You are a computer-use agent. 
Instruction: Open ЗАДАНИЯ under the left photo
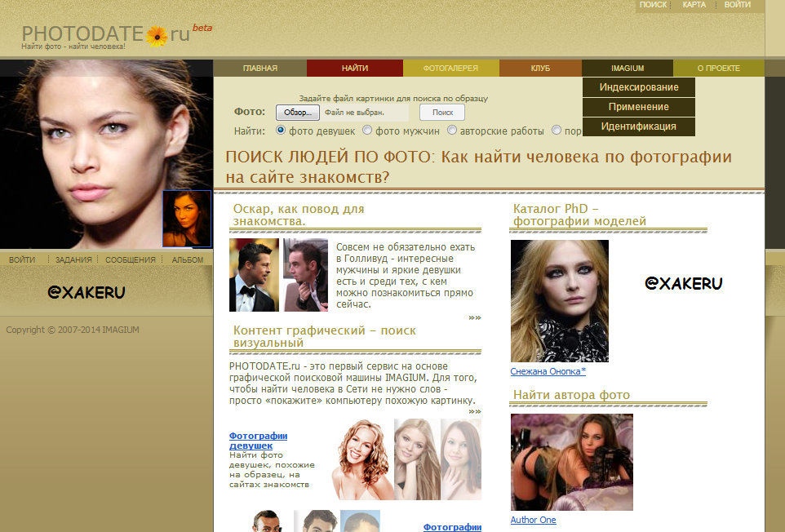pos(73,259)
